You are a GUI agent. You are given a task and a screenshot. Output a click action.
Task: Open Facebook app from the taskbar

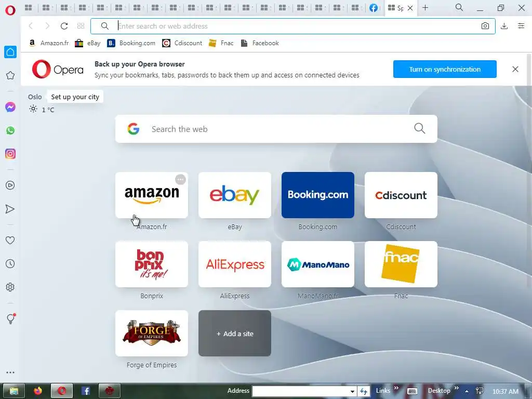point(86,391)
